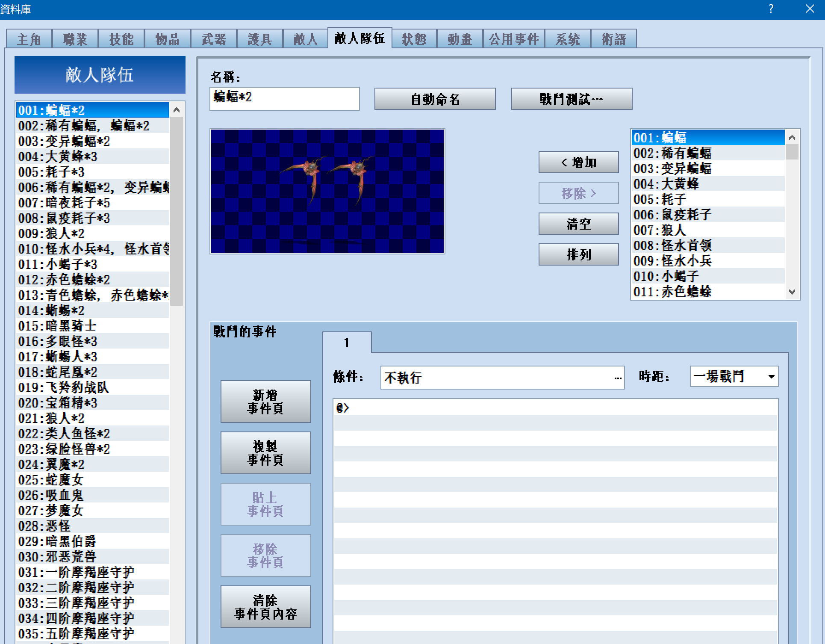Viewport: 825px width, 644px height.
Task: Go to the 術語 tab
Action: 614,39
